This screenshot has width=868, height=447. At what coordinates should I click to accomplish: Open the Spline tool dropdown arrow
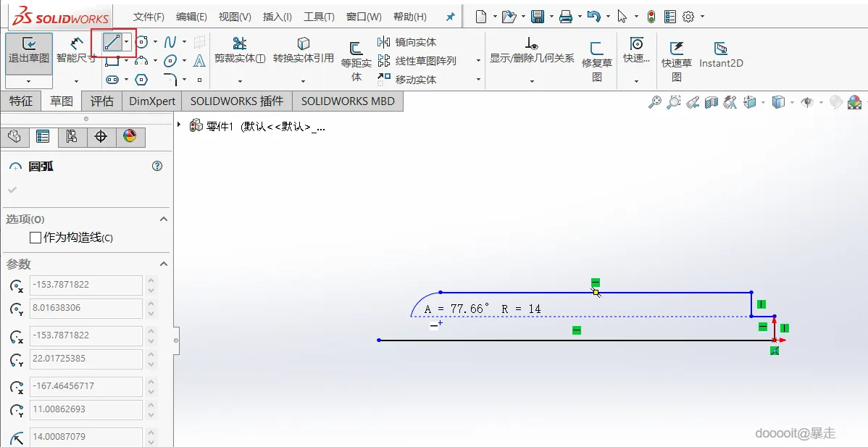(x=184, y=42)
